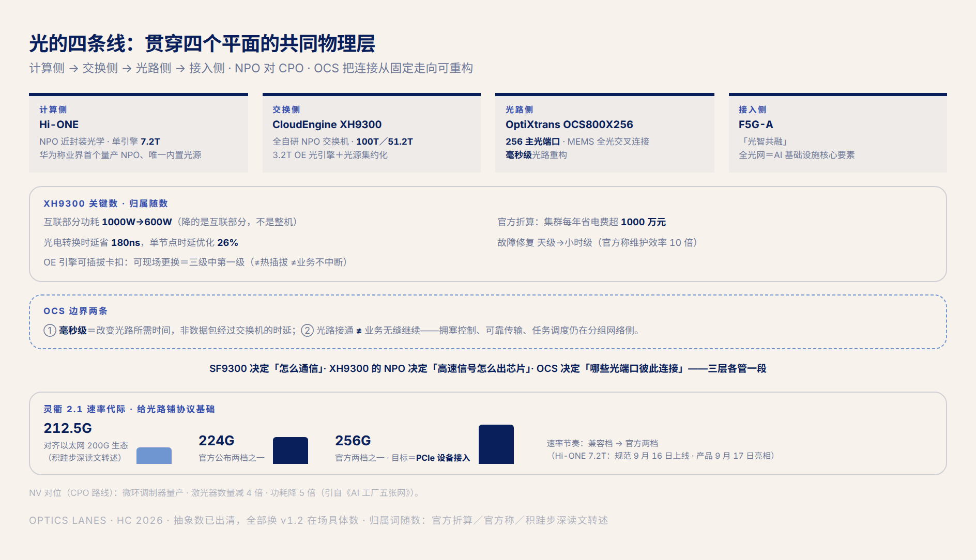Screen dimensions: 976x560
Task: Select line 华为称业界首个量产 NPO、唯一内置光源
Action: click(120, 155)
